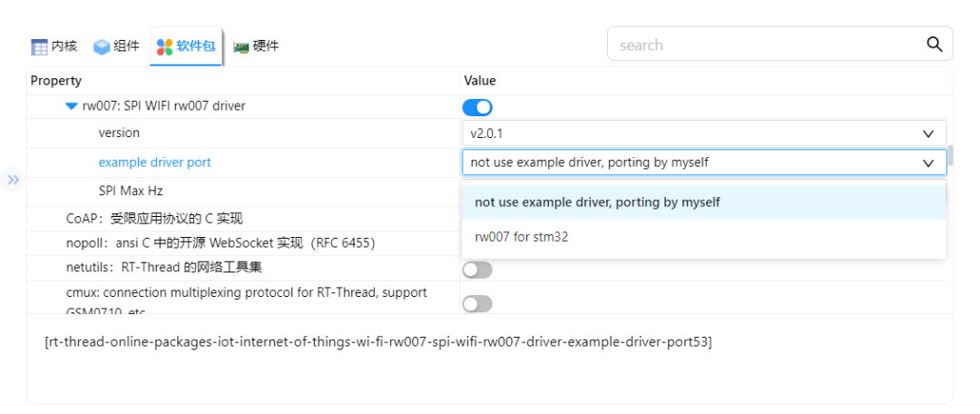The height and width of the screenshot is (414, 980).
Task: Click the 软件包 packages colorful icon
Action: click(164, 46)
